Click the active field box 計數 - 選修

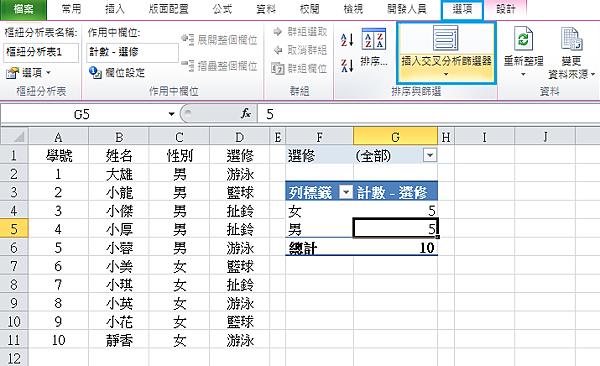(133, 52)
